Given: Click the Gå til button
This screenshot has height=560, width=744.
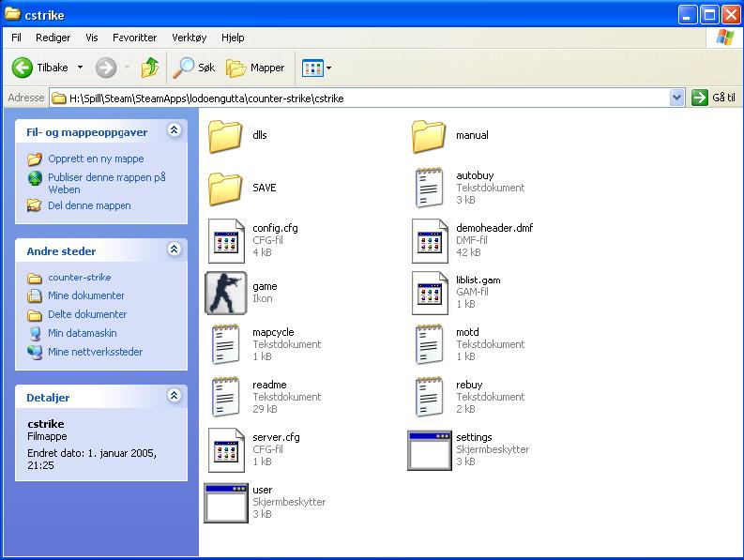Looking at the screenshot, I should point(714,98).
